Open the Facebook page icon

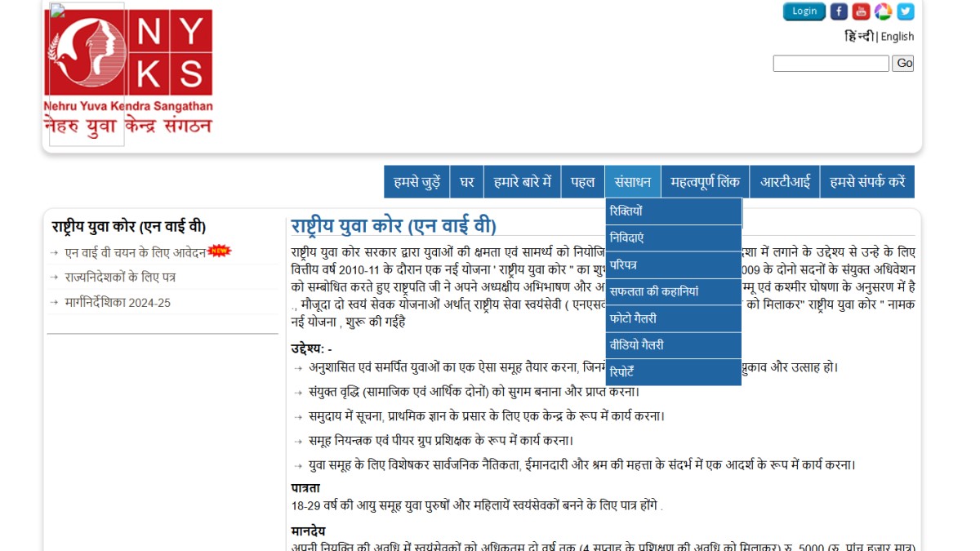(839, 11)
